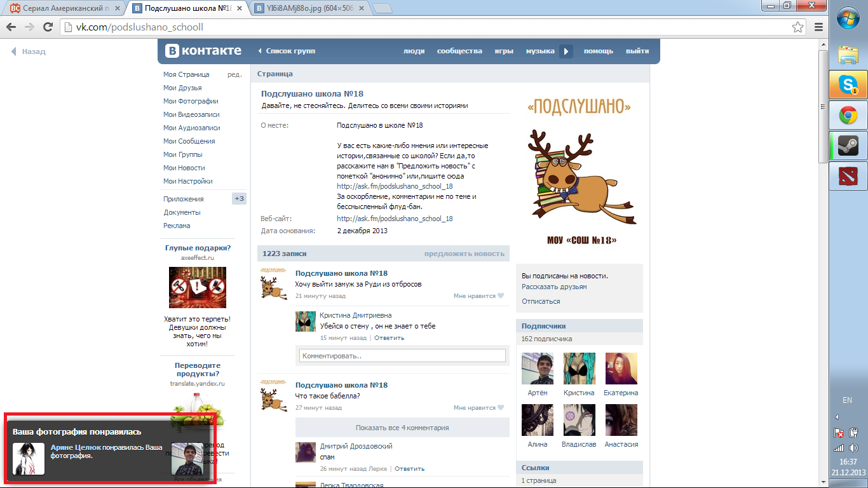Image resolution: width=868 pixels, height=488 pixels.
Task: Switch to the YI6i8AMj88o.jpg tab
Action: (309, 8)
